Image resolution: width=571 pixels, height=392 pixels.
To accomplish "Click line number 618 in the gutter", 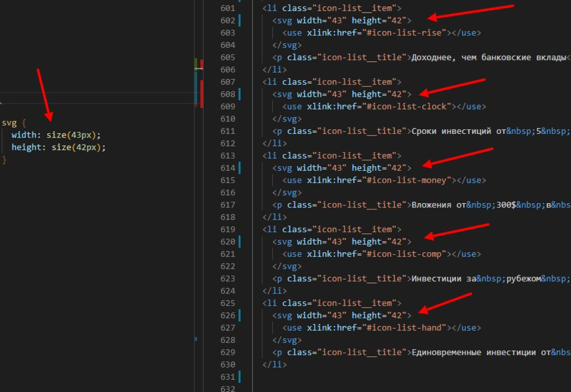I will pyautogui.click(x=228, y=217).
